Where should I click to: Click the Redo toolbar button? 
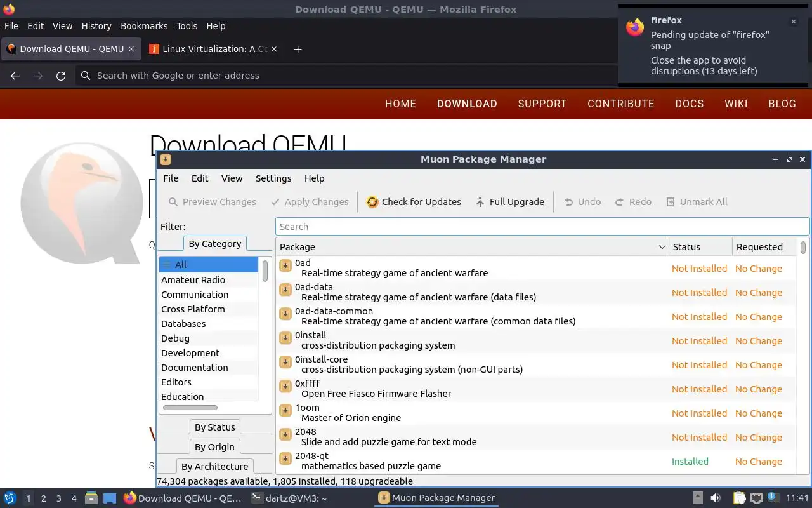coord(633,202)
